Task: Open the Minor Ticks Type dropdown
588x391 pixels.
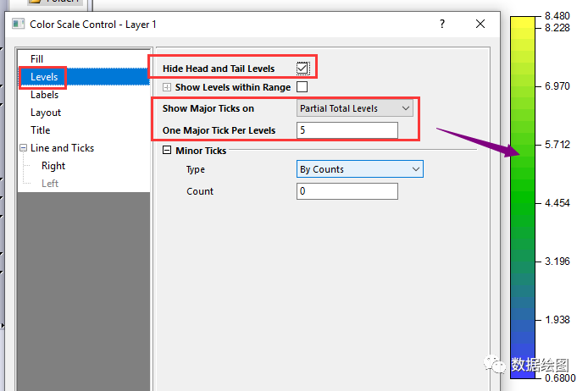Action: pos(359,169)
